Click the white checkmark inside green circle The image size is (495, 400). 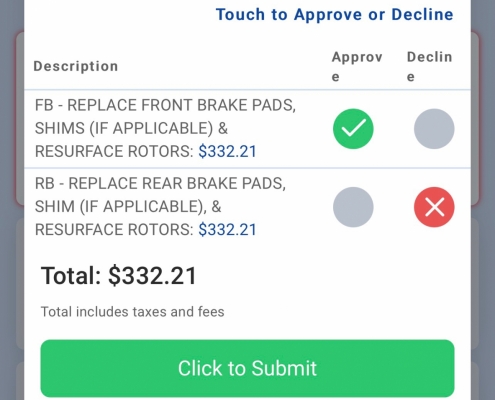point(353,128)
